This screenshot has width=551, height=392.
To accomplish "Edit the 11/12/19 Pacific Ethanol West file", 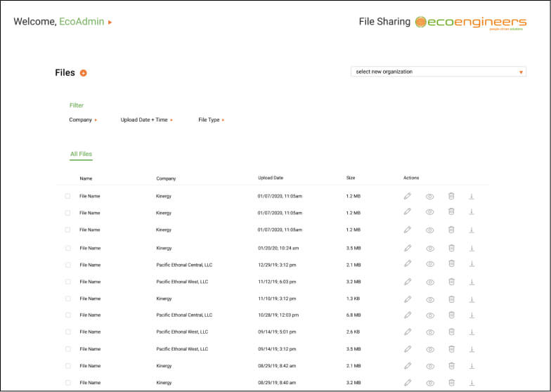I will click(x=408, y=282).
